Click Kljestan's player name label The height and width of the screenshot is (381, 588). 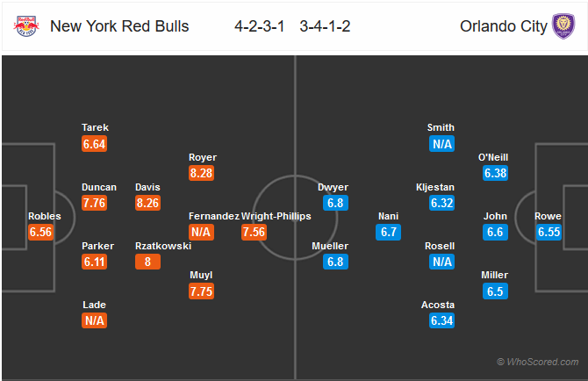click(435, 187)
